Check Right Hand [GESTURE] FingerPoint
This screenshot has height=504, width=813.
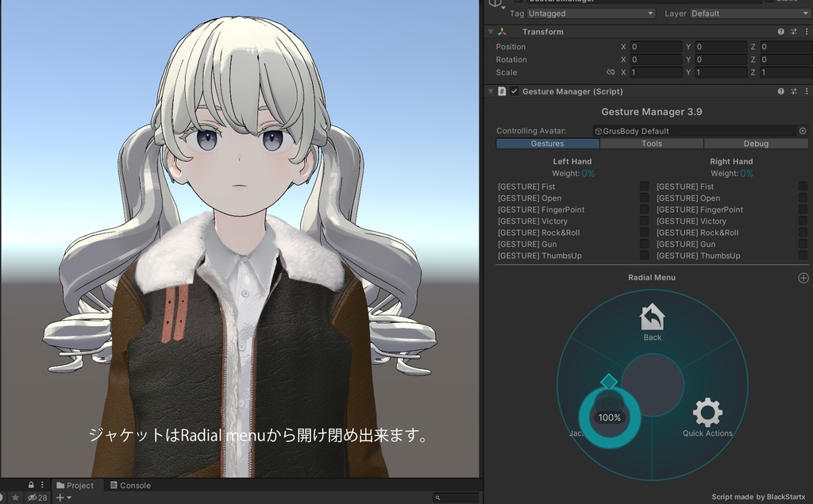point(803,209)
